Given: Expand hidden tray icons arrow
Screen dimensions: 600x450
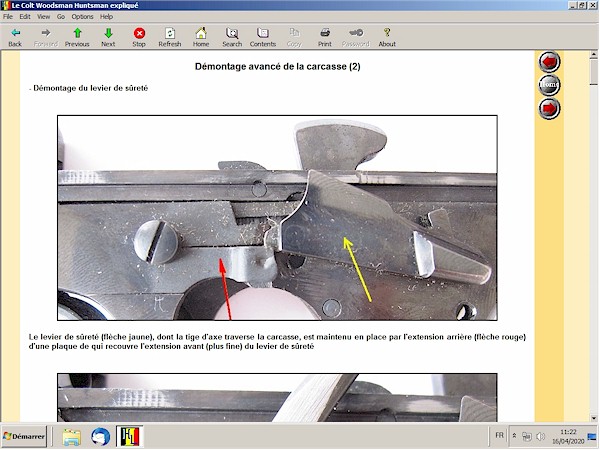Looking at the screenshot, I should 515,436.
